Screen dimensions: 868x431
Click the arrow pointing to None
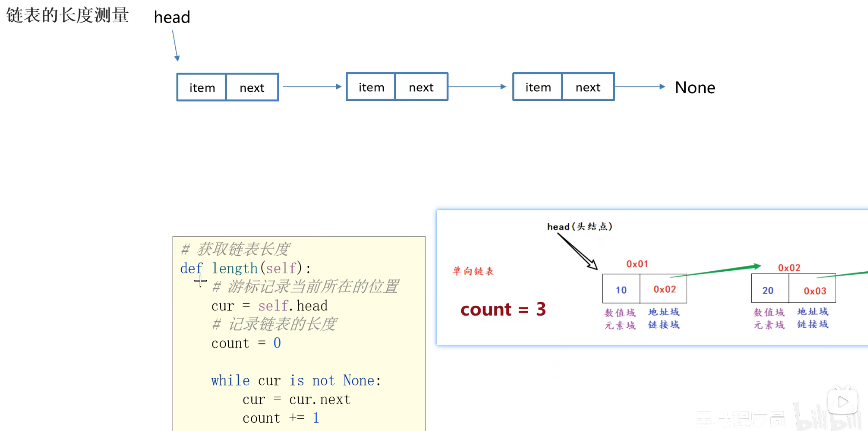[640, 87]
